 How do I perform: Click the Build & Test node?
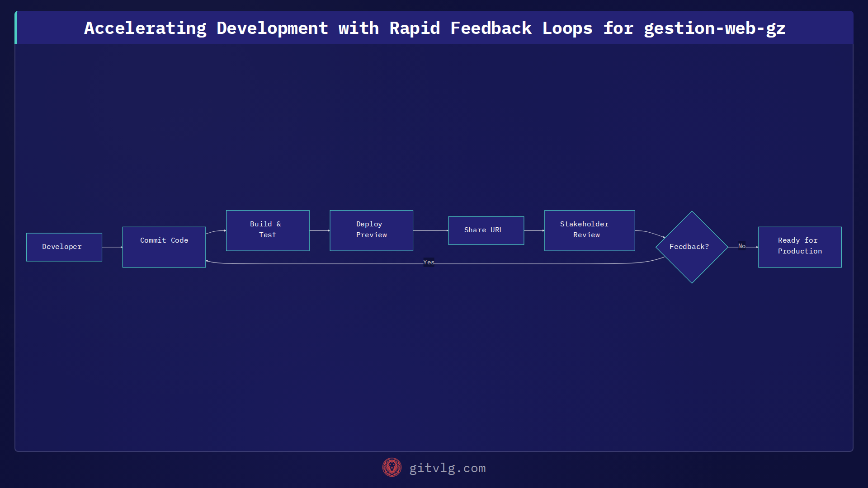[268, 230]
